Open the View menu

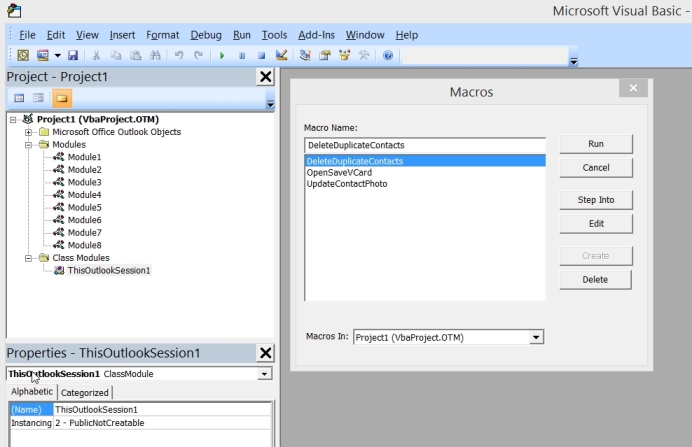(x=87, y=35)
